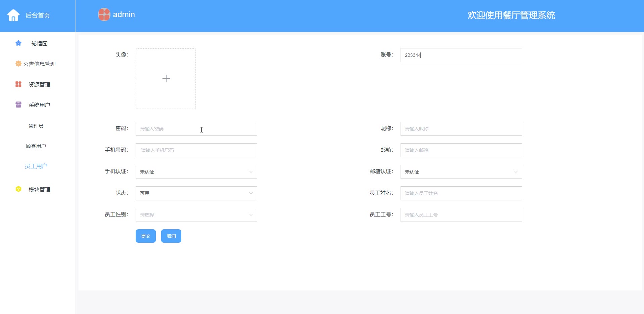Click the admin avatar icon

(x=104, y=14)
